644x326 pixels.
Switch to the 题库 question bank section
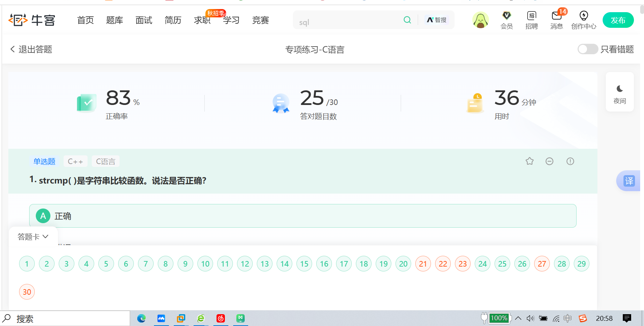(x=114, y=20)
